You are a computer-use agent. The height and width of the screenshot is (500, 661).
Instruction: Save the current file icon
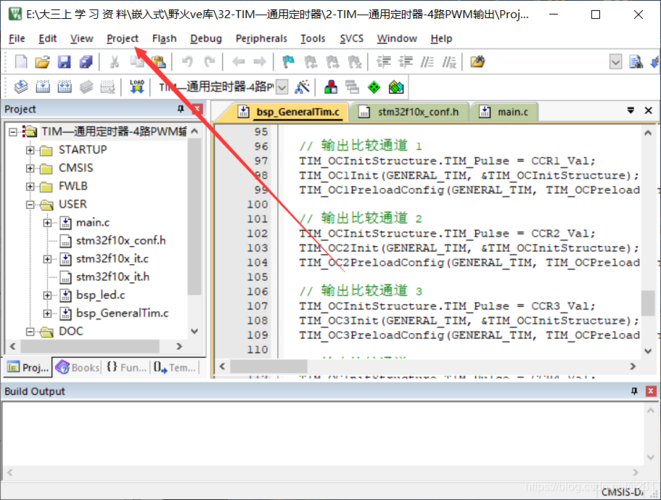[64, 62]
